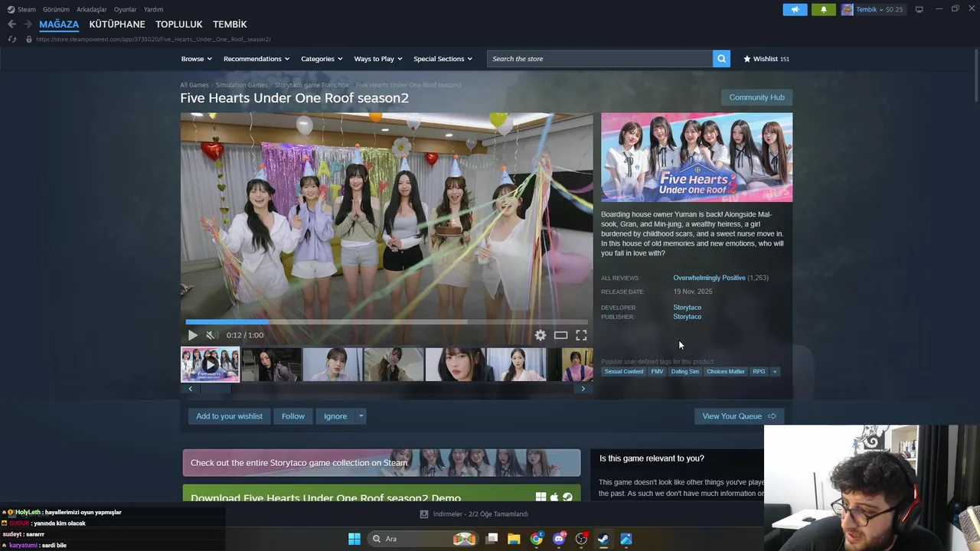Click the Tembik profile avatar
Viewport: 980px width, 551px height.
tap(847, 10)
